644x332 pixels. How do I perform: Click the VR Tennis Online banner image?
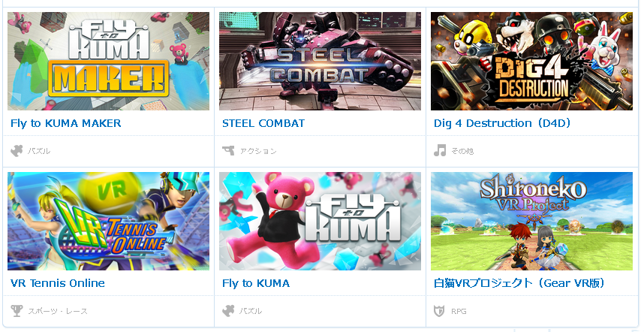(108, 221)
